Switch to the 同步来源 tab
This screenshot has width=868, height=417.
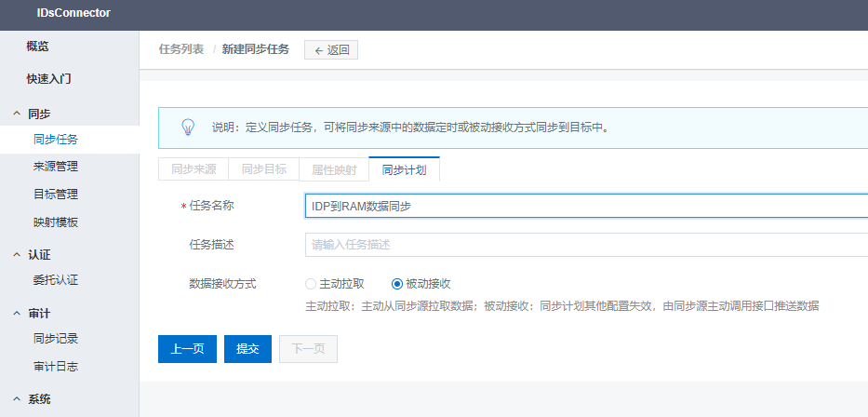tap(194, 169)
